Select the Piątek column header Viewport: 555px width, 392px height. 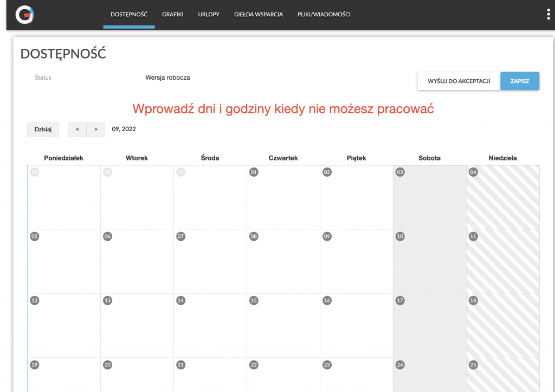click(x=357, y=158)
